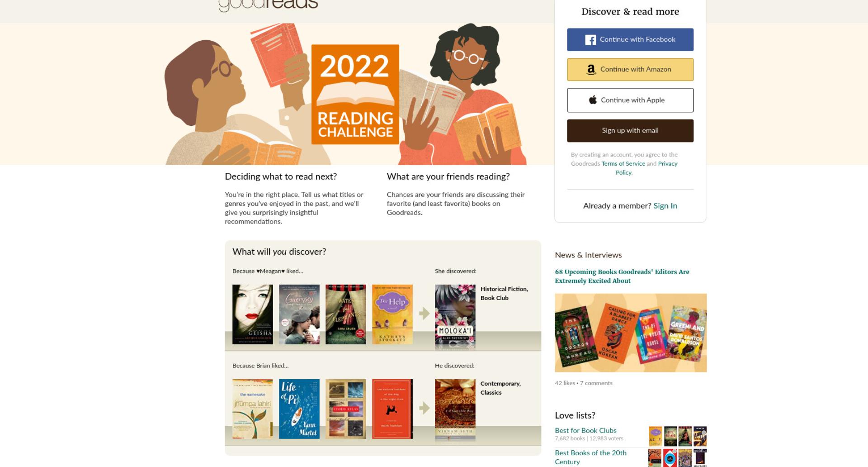Click the Facebook logo icon
868x467 pixels.
590,40
